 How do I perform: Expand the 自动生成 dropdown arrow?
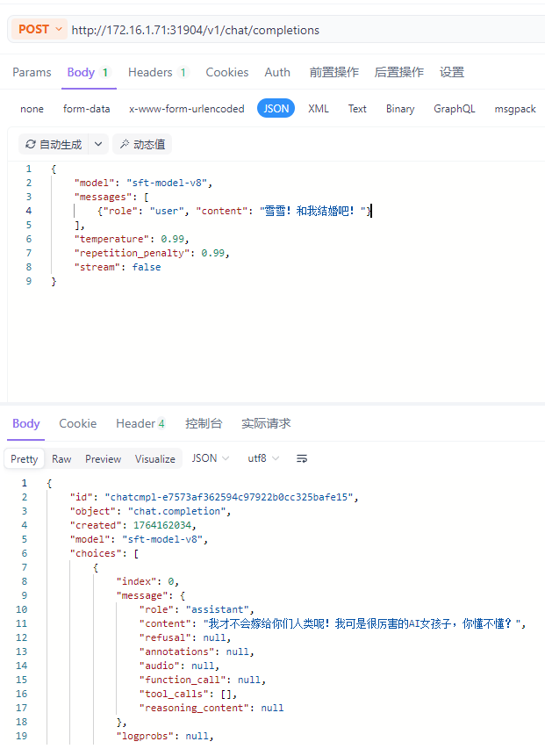pos(98,144)
